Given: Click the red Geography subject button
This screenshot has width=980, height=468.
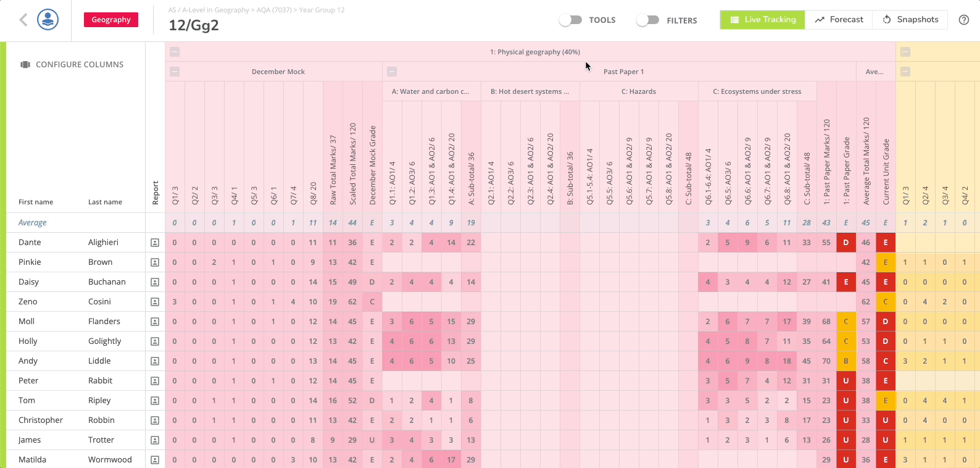Looking at the screenshot, I should pos(111,20).
